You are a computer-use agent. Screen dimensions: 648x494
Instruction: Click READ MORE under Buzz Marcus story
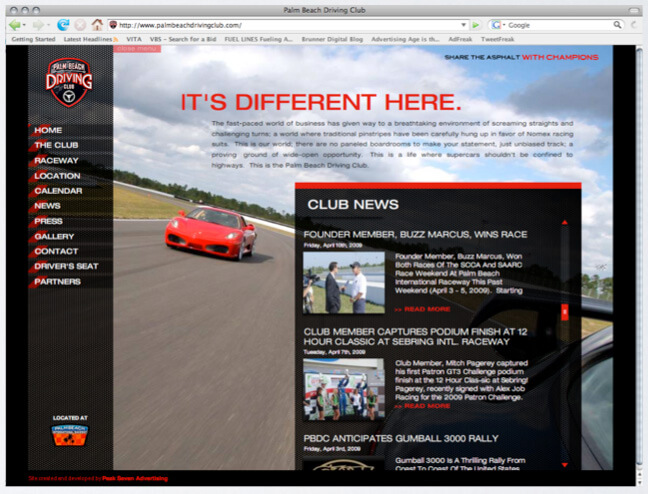click(422, 309)
